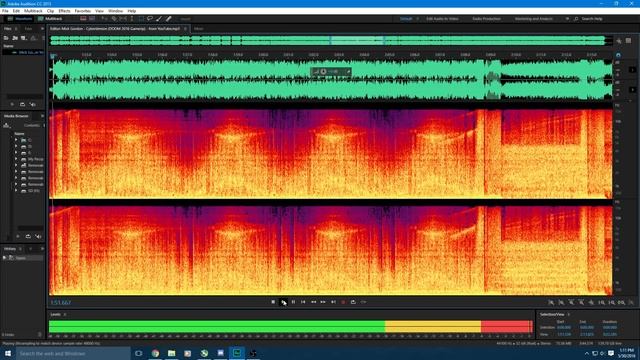This screenshot has width=640, height=360.
Task: Toggle auto-play in the Files panel
Action: pos(32,104)
